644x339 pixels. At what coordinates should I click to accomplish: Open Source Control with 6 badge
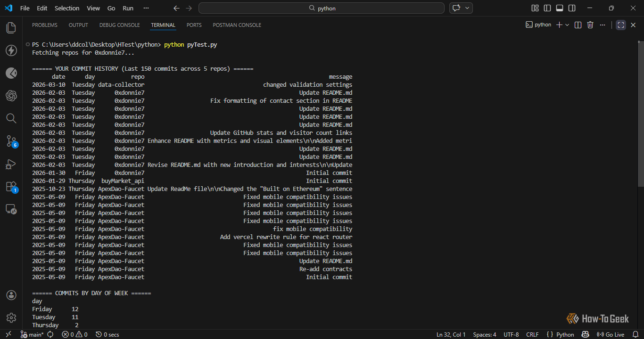[x=11, y=141]
